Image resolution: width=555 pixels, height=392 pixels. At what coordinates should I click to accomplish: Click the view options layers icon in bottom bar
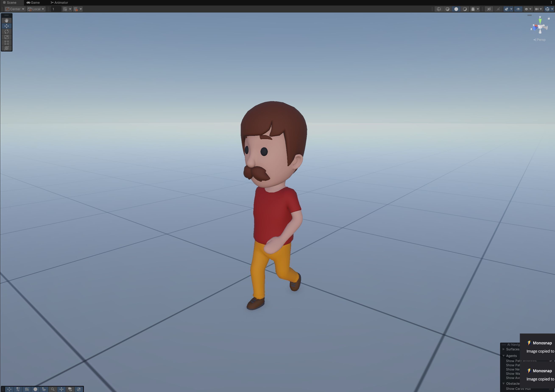click(x=44, y=389)
